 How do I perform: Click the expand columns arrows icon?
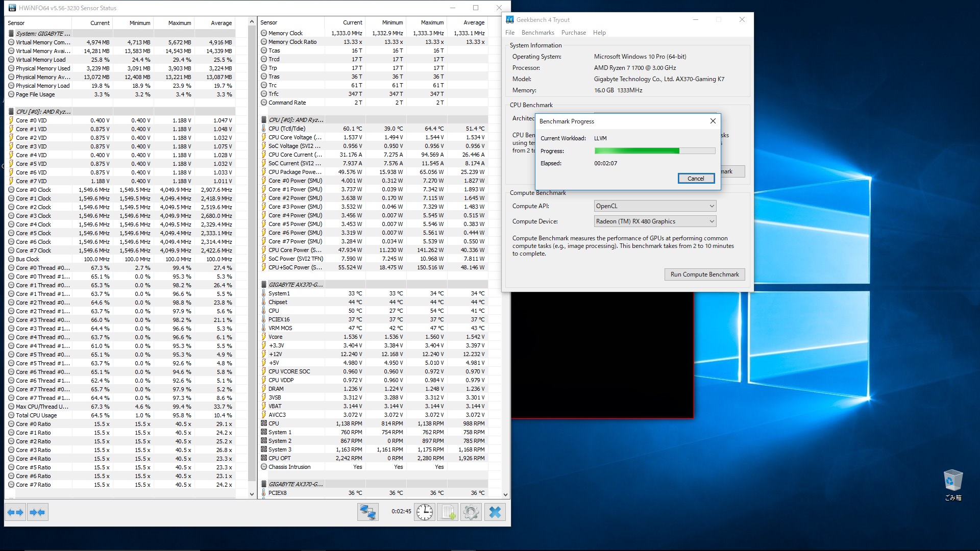[x=15, y=512]
